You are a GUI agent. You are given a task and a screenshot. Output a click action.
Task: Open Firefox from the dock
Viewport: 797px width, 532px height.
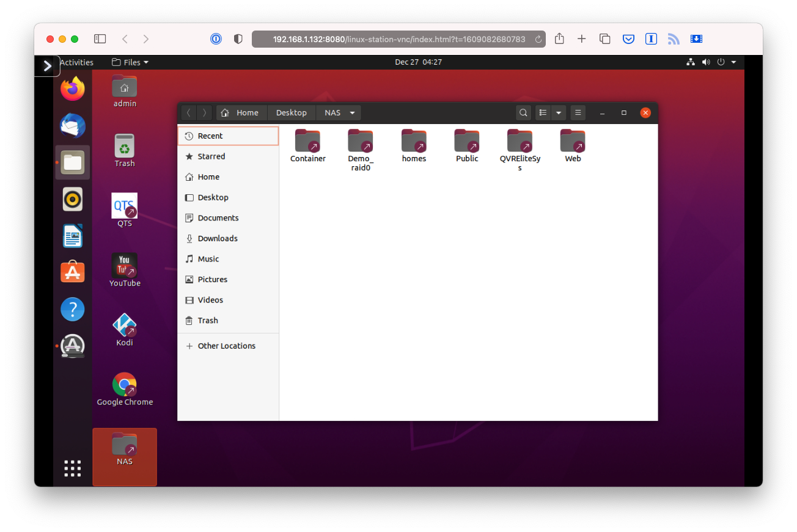pos(72,89)
